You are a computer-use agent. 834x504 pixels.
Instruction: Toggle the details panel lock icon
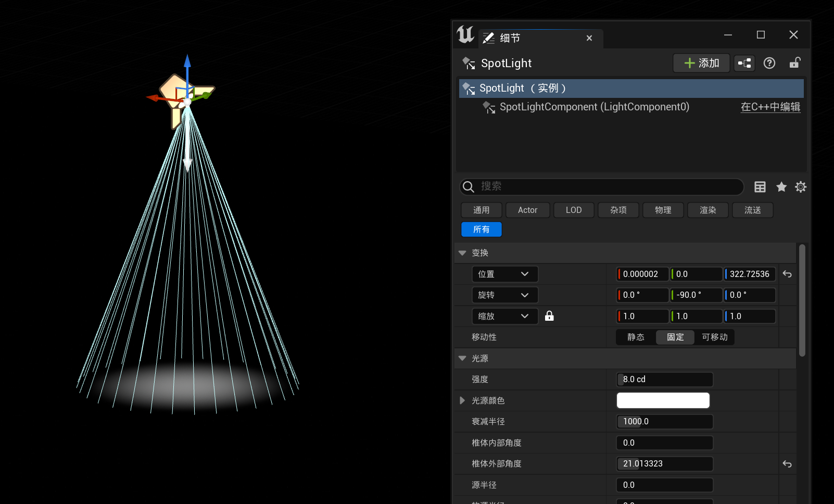click(x=794, y=63)
